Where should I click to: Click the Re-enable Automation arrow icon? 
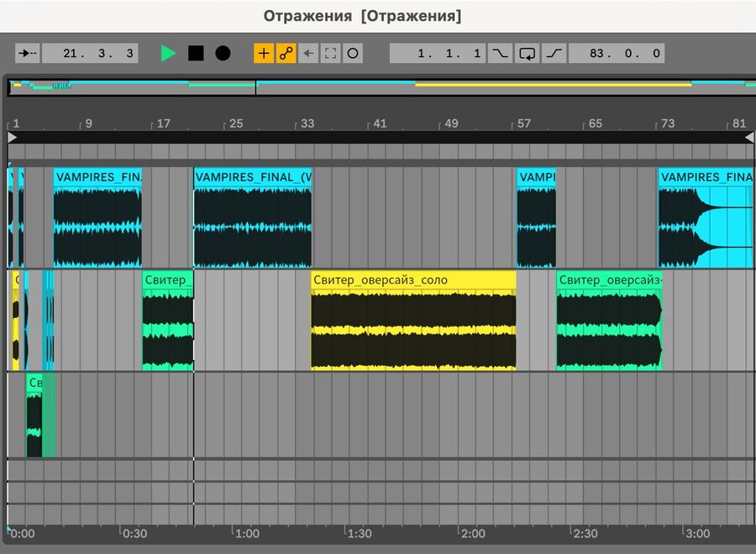point(308,54)
